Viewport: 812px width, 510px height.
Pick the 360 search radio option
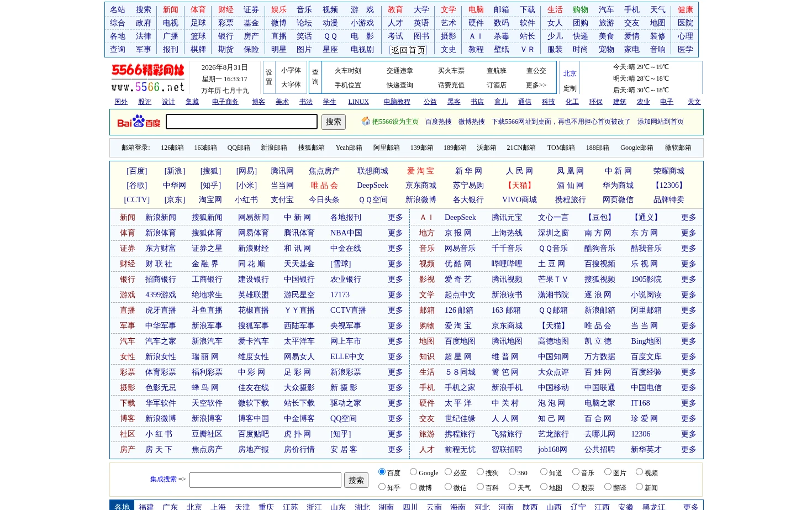512,472
